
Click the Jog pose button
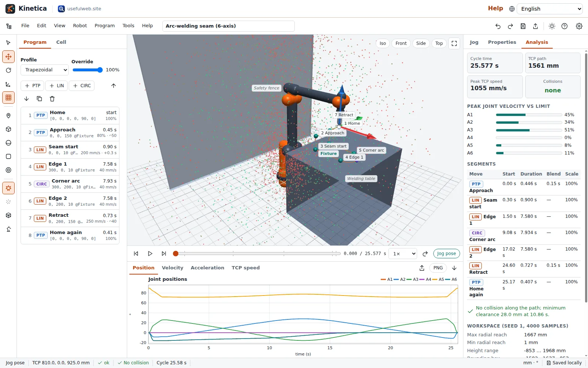[x=447, y=254]
